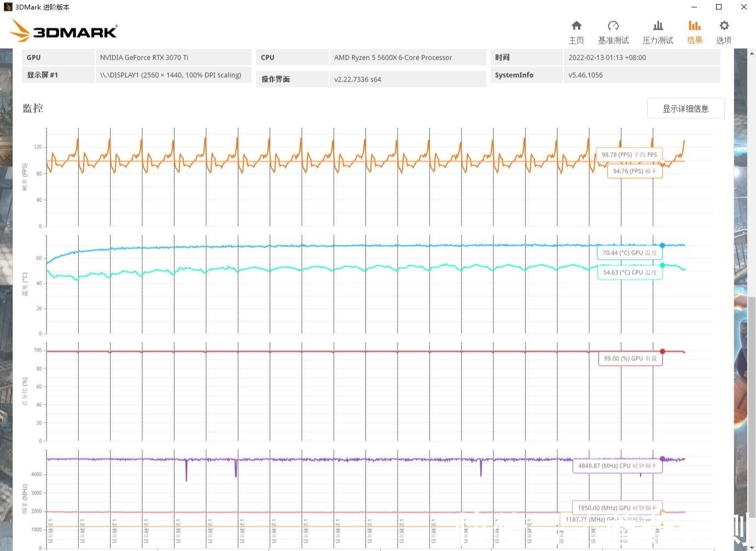The height and width of the screenshot is (551, 756).
Task: Click the purple CPU clock marker dot
Action: coord(662,459)
